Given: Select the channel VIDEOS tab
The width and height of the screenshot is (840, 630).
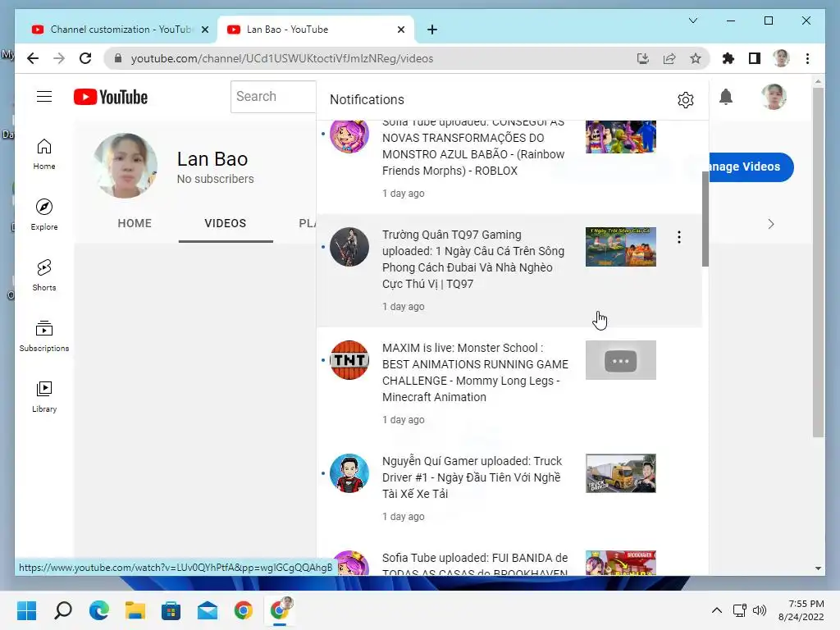Looking at the screenshot, I should point(225,223).
